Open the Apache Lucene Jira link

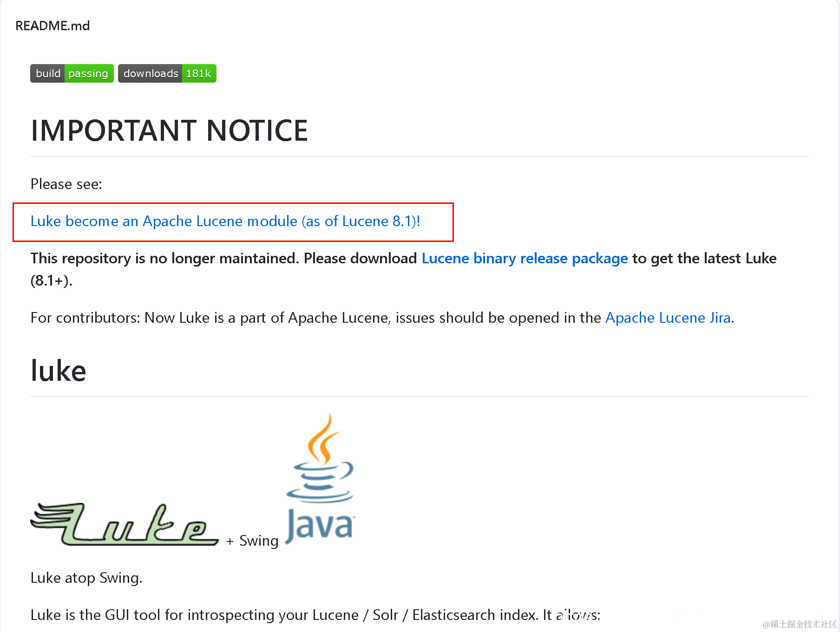668,318
